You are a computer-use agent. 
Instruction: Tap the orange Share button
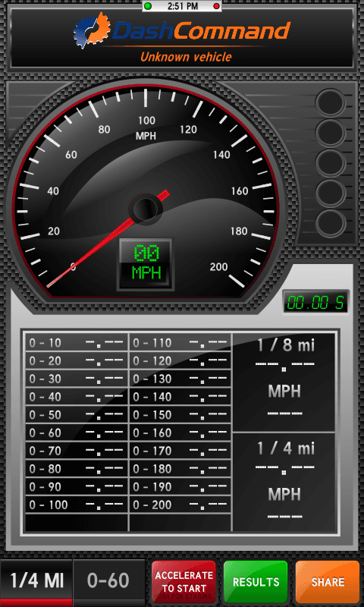[x=328, y=581]
